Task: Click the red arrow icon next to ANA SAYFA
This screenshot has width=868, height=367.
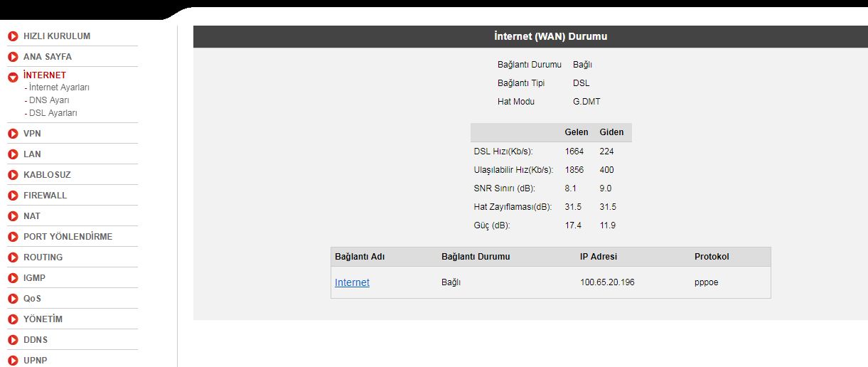Action: tap(13, 57)
